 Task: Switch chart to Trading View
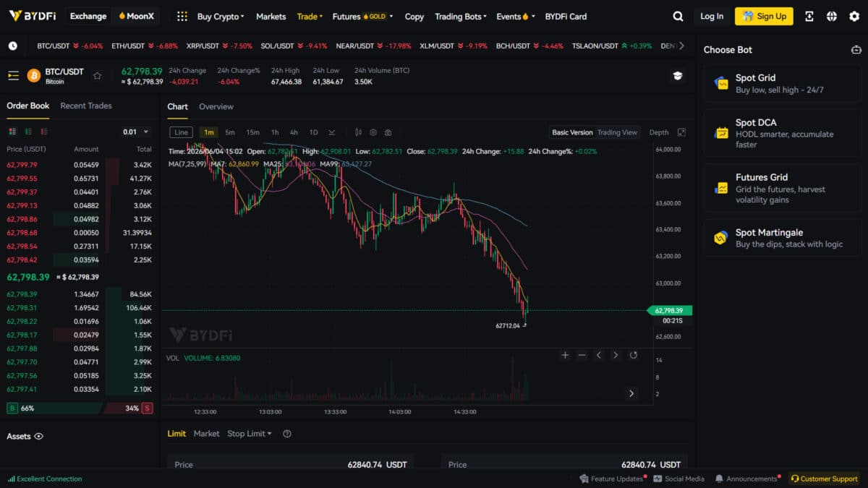[617, 132]
